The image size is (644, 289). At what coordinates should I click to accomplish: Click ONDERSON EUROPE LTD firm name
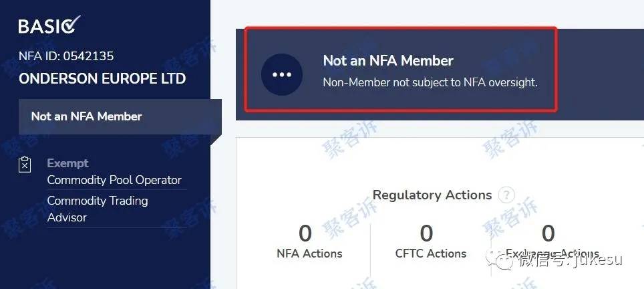click(102, 78)
